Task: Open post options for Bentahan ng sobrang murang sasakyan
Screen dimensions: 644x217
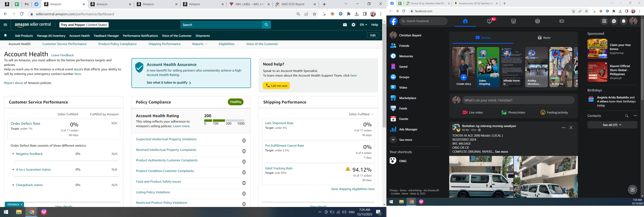Action: (563, 128)
